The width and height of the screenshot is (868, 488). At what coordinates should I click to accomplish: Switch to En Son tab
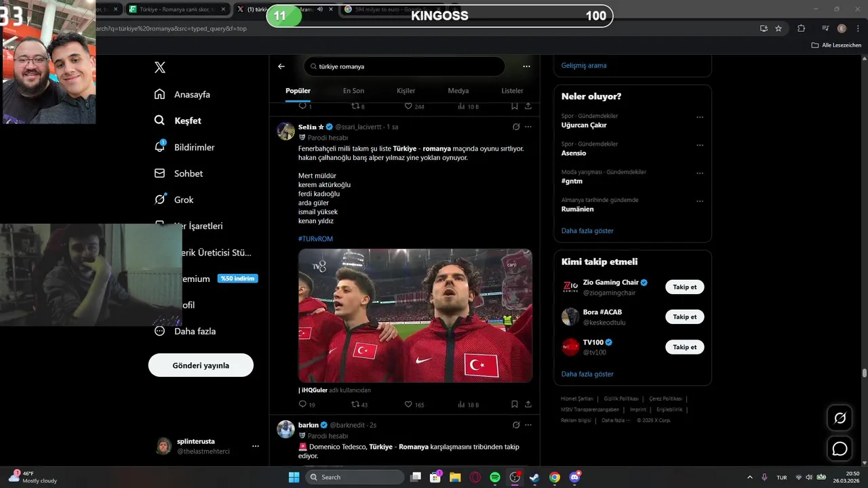(x=353, y=91)
